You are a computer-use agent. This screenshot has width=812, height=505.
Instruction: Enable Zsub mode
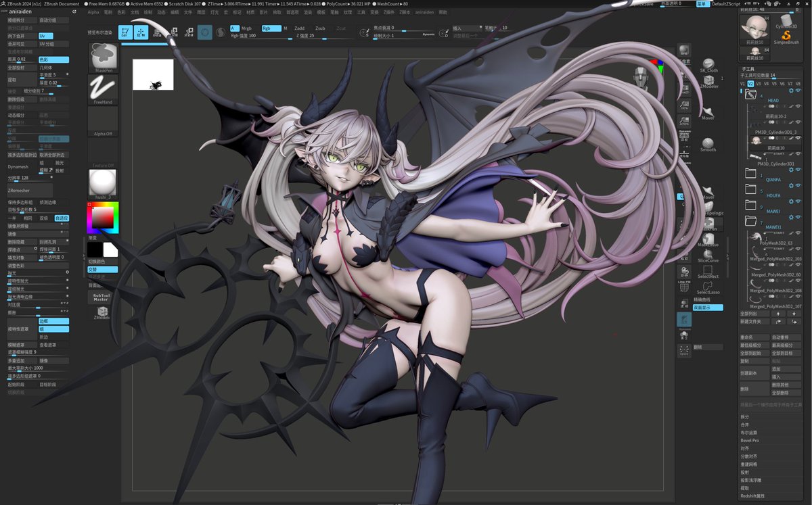point(320,28)
